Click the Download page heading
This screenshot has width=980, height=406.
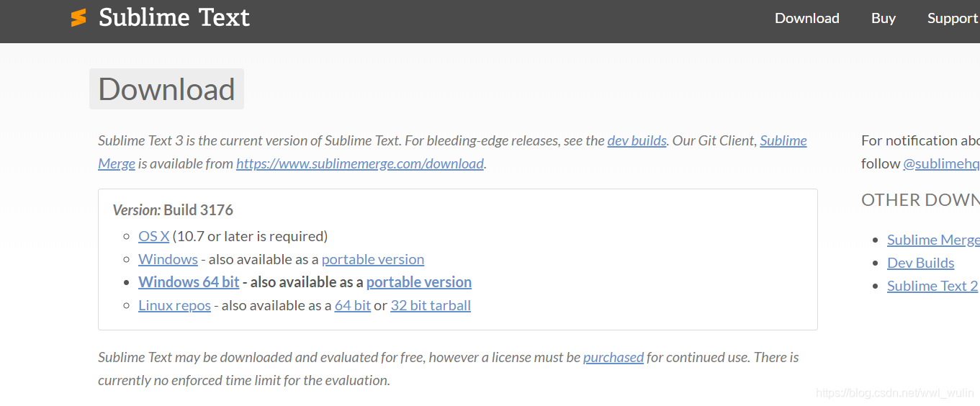pyautogui.click(x=166, y=89)
